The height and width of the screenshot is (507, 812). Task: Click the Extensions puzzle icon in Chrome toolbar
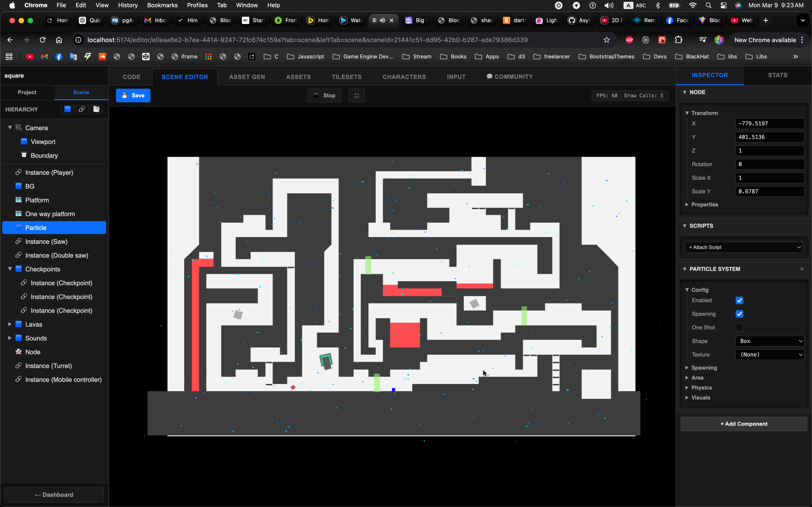(x=678, y=40)
